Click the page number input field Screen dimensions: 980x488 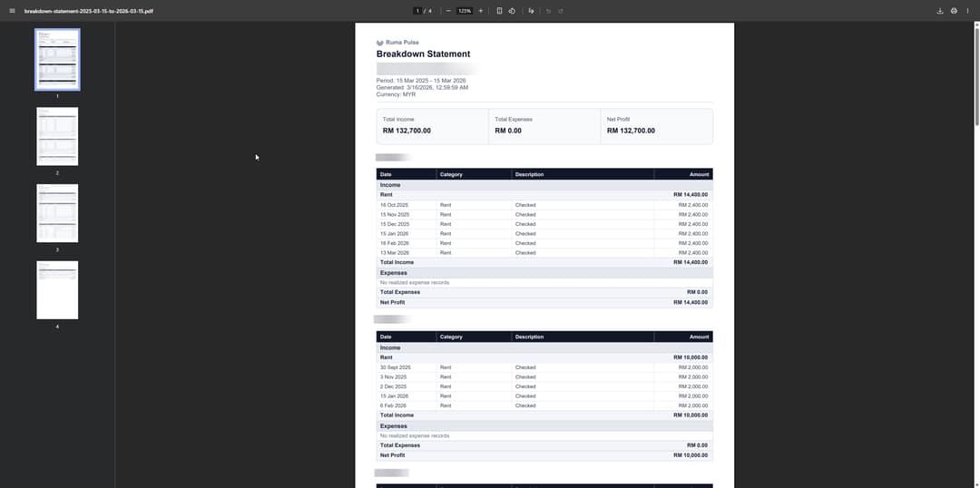coord(417,11)
